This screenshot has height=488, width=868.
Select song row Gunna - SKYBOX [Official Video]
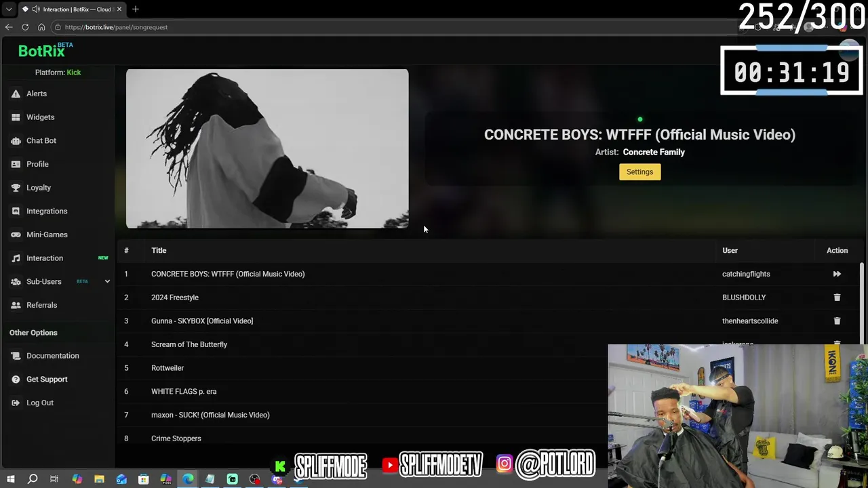[x=490, y=321]
